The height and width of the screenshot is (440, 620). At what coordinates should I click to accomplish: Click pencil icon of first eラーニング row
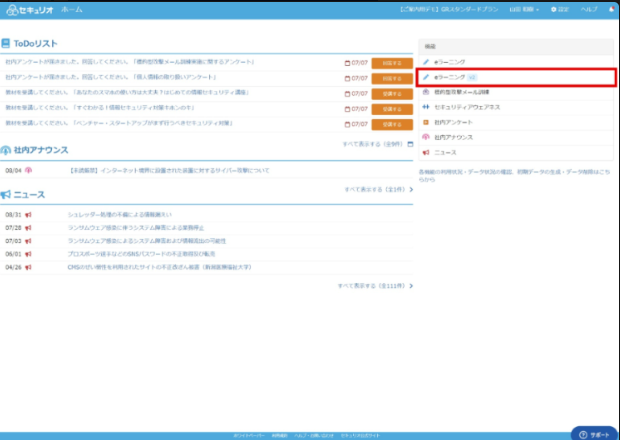coord(426,62)
